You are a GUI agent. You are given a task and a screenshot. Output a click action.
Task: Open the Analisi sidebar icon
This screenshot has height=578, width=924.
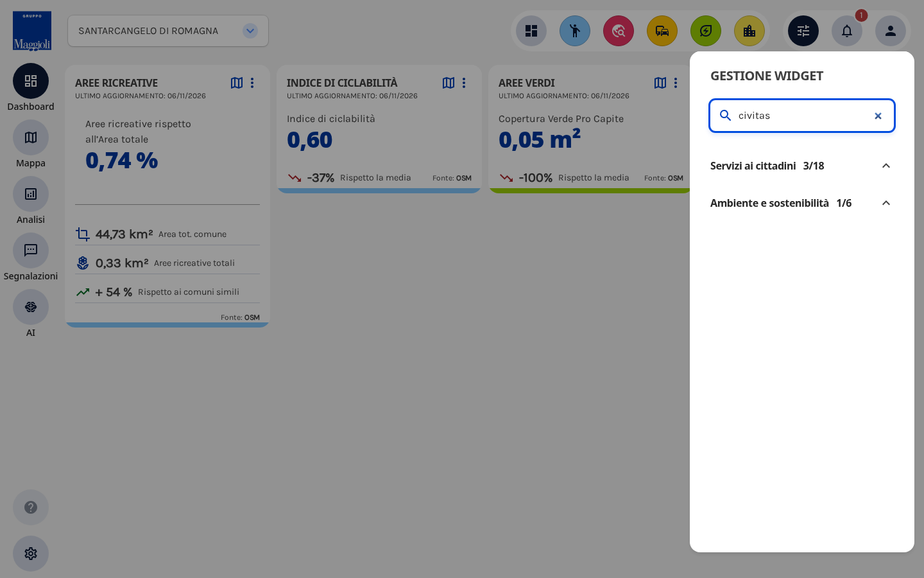point(31,194)
